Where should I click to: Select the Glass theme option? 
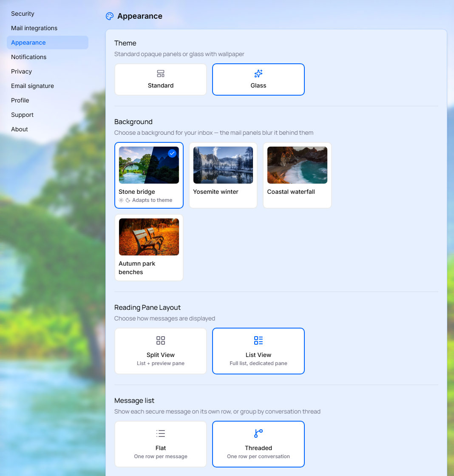point(258,79)
